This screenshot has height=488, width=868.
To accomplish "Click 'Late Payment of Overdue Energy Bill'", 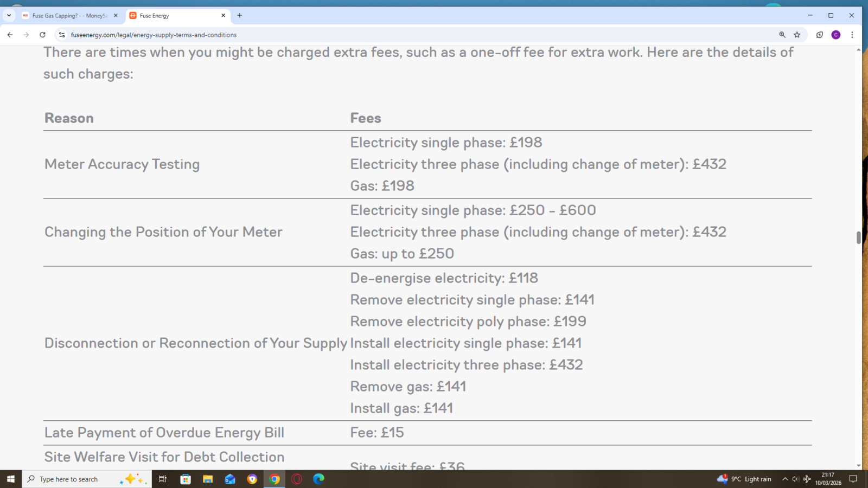I will pos(164,433).
